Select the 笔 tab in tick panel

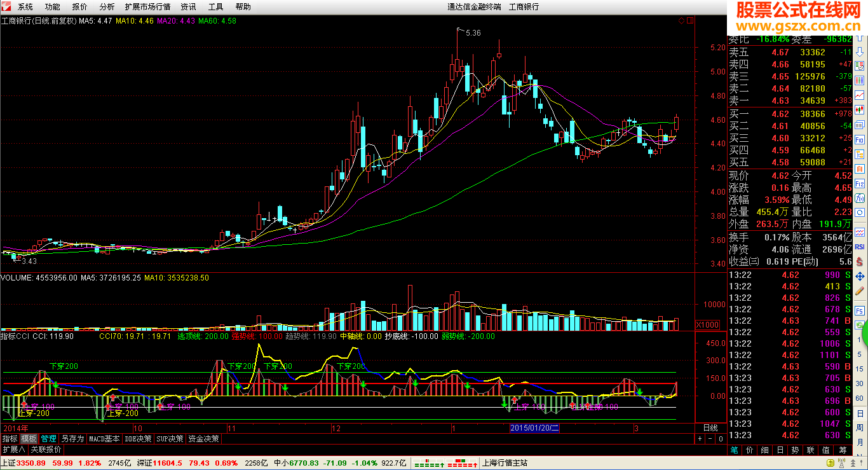click(x=734, y=450)
